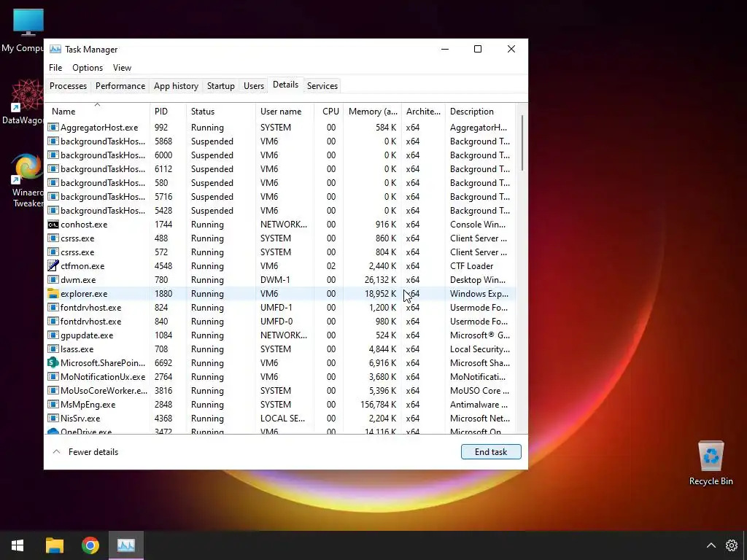
Task: Click the End task button
Action: [491, 452]
